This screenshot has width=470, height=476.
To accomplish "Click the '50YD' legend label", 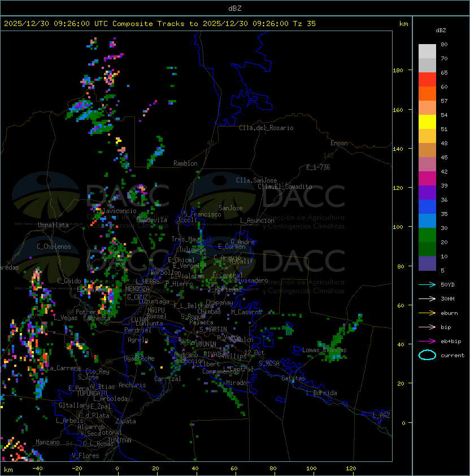I will click(447, 285).
